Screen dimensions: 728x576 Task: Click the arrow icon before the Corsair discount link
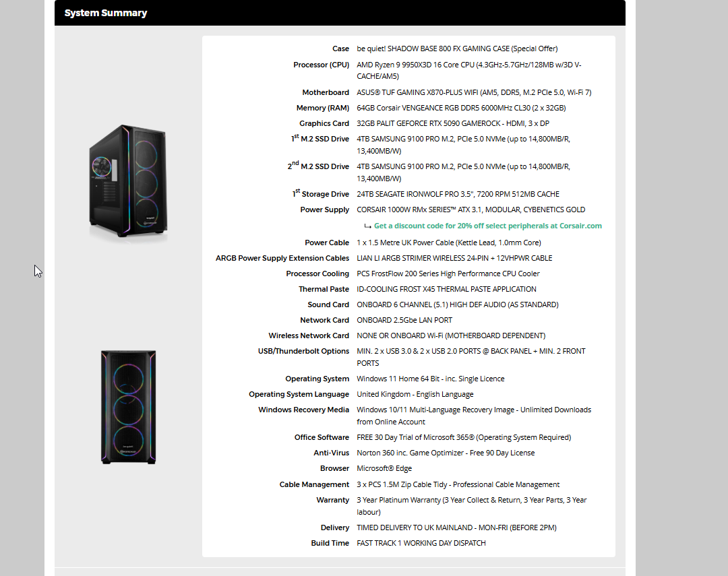(367, 226)
